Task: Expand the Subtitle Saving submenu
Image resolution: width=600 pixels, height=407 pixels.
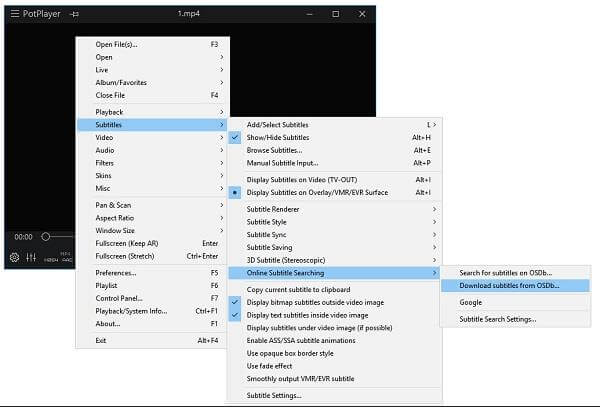Action: [335, 247]
